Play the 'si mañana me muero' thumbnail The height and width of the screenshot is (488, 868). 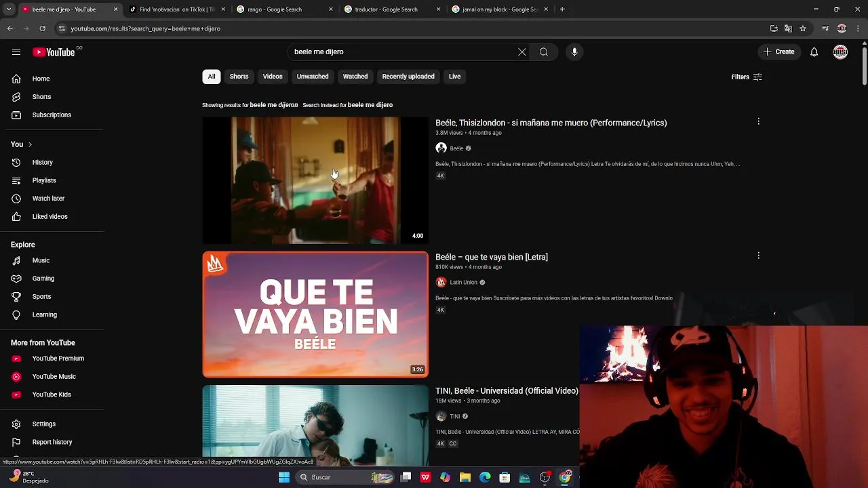(315, 180)
